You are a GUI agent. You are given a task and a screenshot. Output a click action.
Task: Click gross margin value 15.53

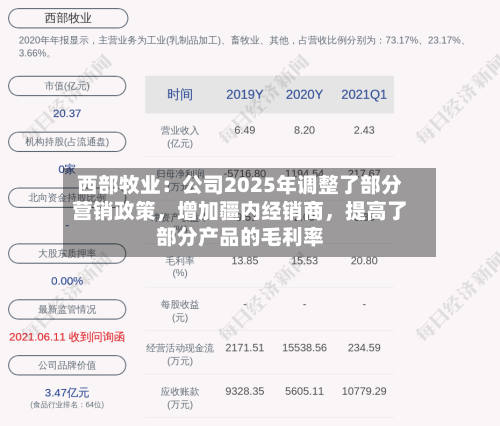pos(304,261)
